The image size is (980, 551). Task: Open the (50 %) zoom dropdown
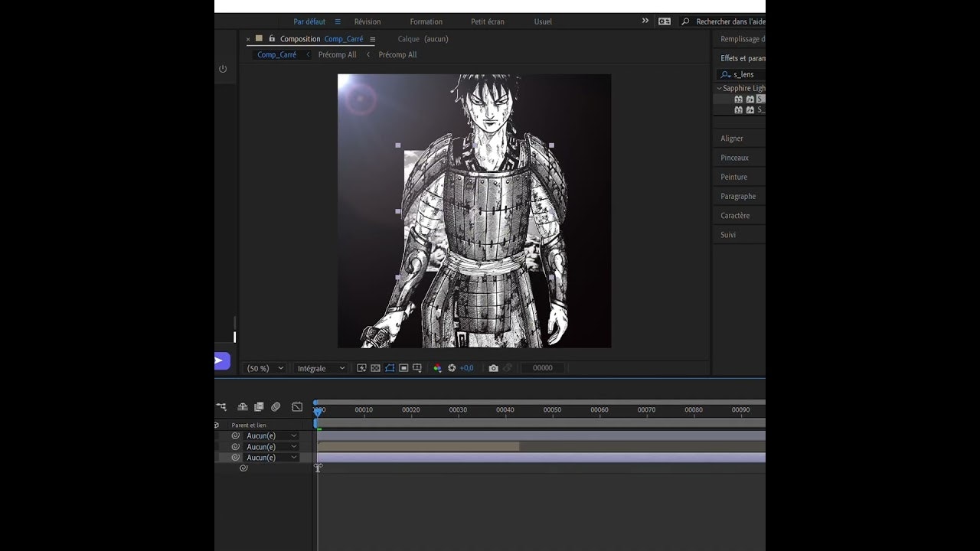pos(265,368)
